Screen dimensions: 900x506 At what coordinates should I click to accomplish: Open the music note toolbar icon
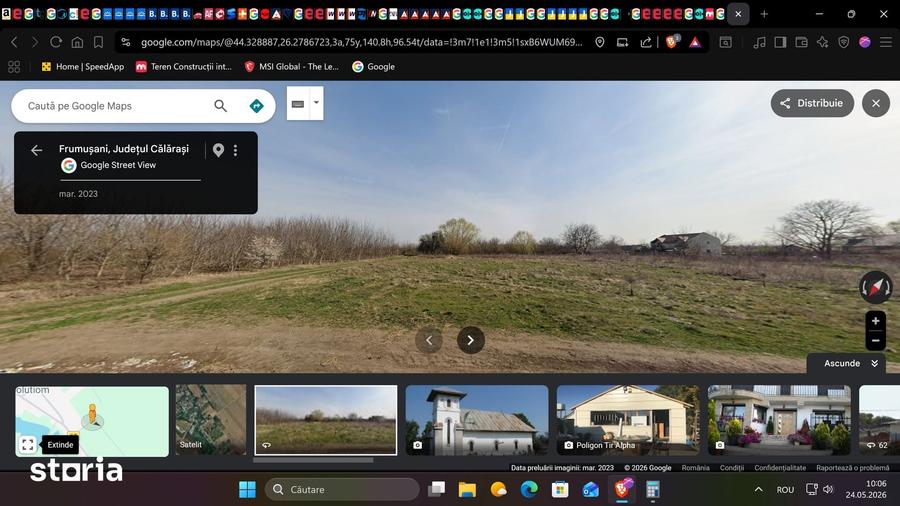pos(759,42)
